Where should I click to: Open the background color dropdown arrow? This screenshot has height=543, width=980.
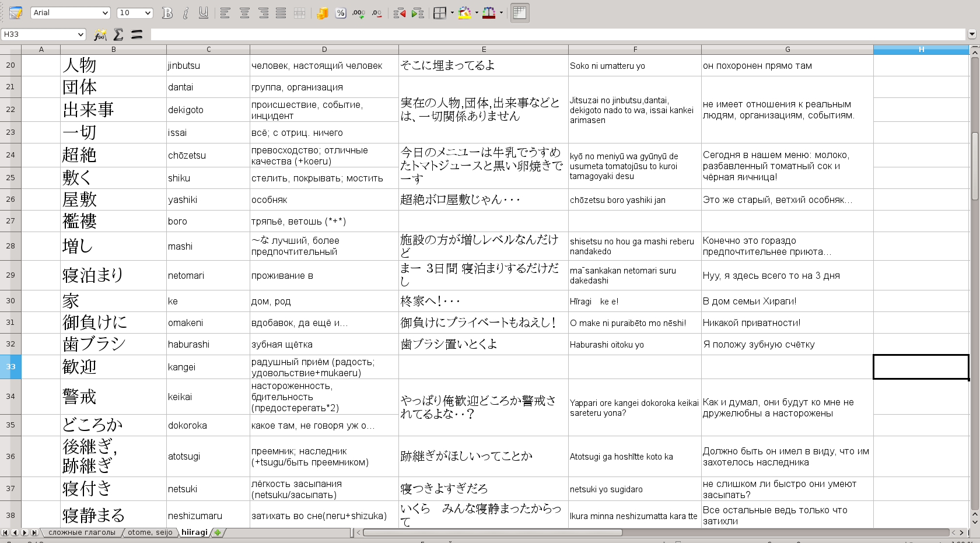[477, 13]
